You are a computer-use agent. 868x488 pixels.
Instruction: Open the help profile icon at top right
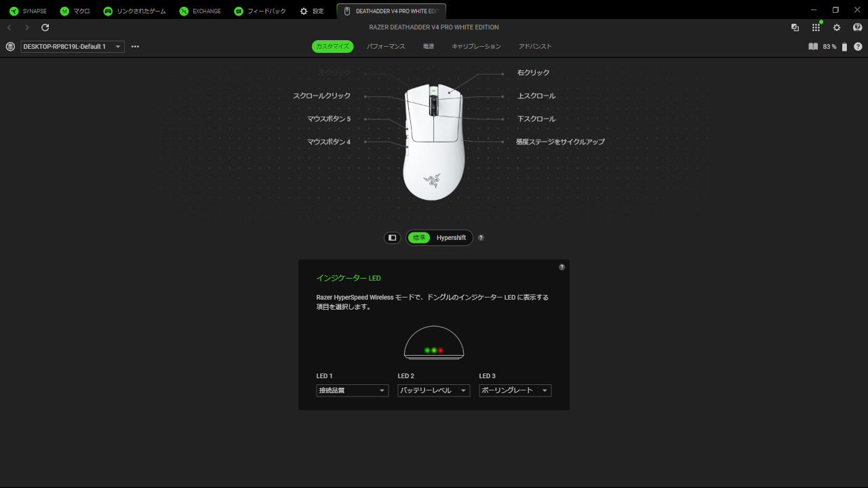[857, 27]
